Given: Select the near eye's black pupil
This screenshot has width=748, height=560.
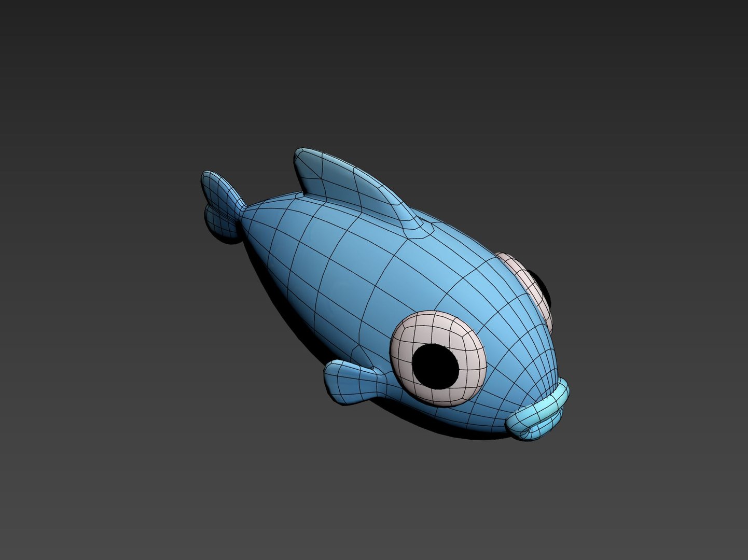Looking at the screenshot, I should point(436,365).
